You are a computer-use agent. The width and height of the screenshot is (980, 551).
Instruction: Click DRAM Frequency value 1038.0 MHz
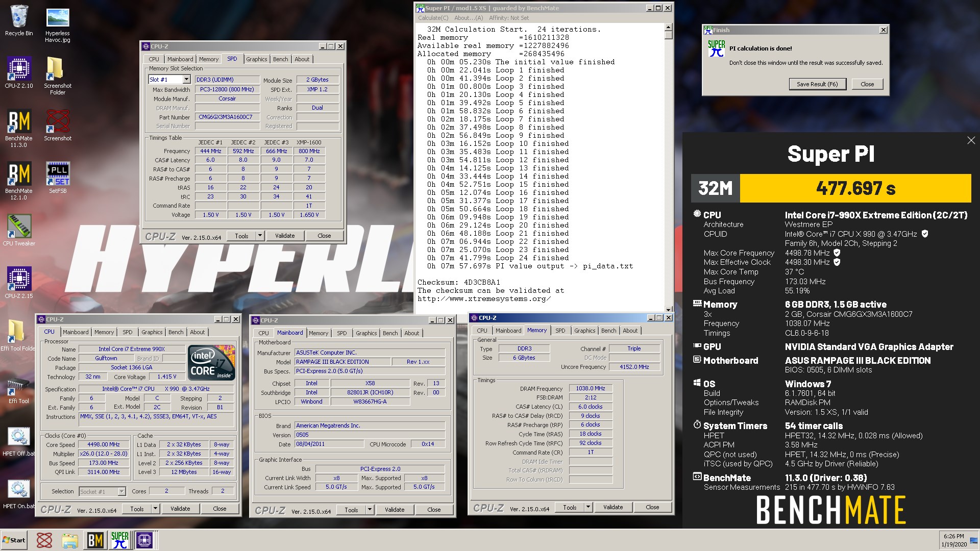591,388
